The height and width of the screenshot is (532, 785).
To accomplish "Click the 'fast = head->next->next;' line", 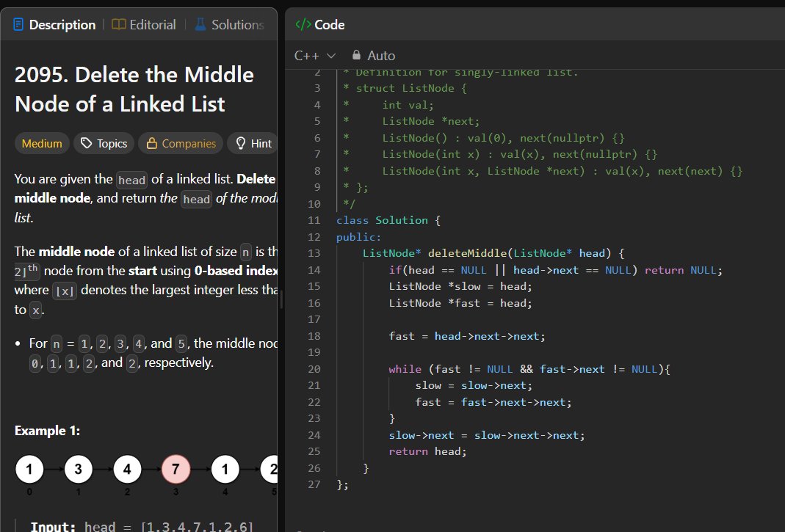I will [x=466, y=336].
